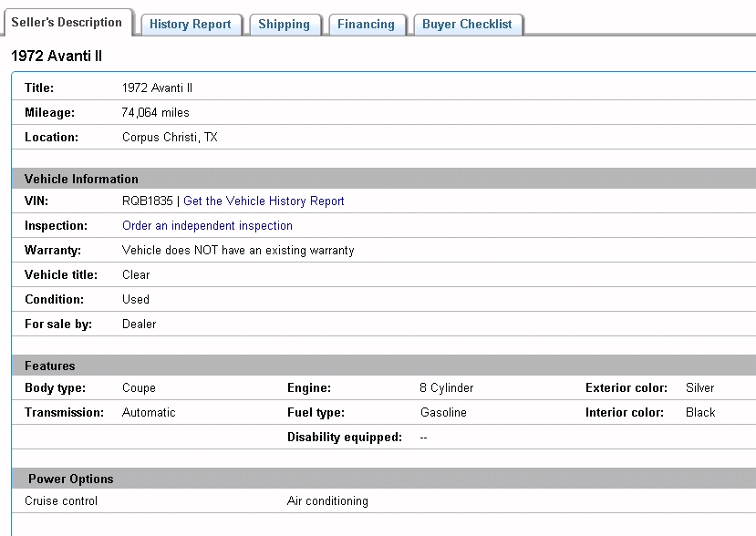Open the Seller's Description tab
This screenshot has width=756, height=536.
[67, 23]
